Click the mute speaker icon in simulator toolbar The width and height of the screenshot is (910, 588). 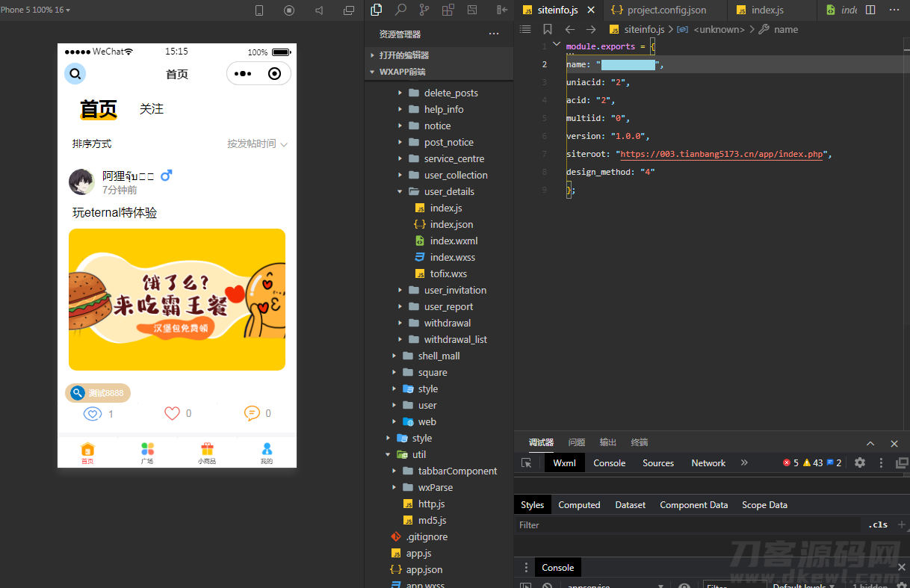(319, 10)
